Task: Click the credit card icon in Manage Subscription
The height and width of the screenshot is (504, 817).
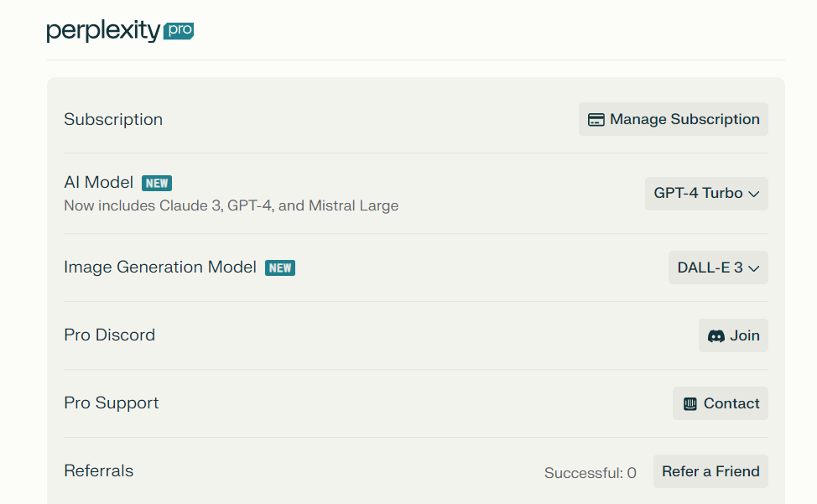Action: pos(596,120)
